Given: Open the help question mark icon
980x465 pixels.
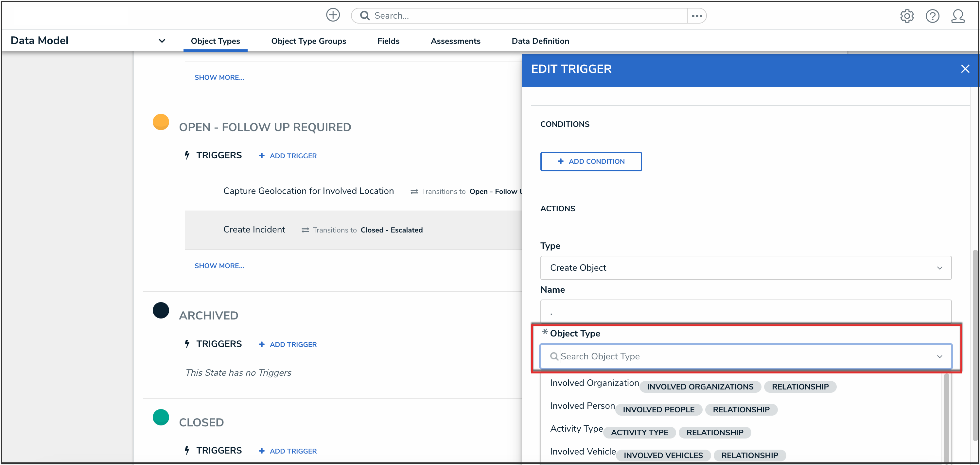Looking at the screenshot, I should (x=932, y=16).
